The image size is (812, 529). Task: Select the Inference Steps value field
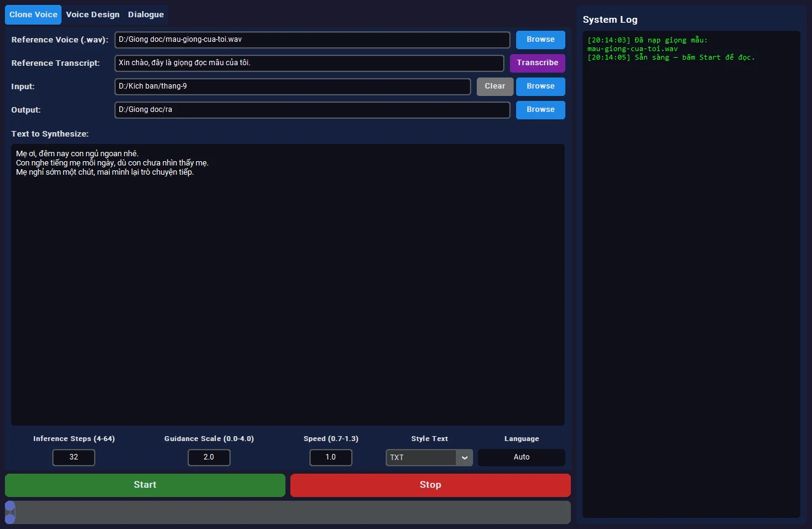[74, 458]
